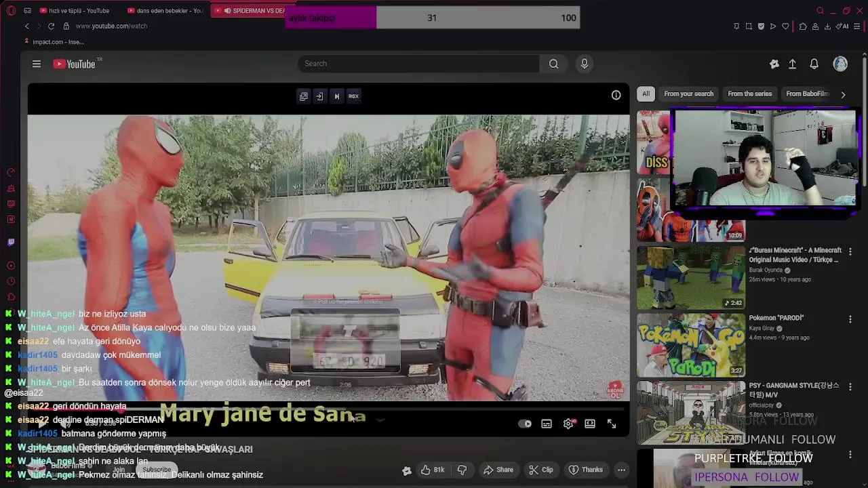Click the Search input field
Viewport: 868px width, 488px height.
[x=418, y=64]
